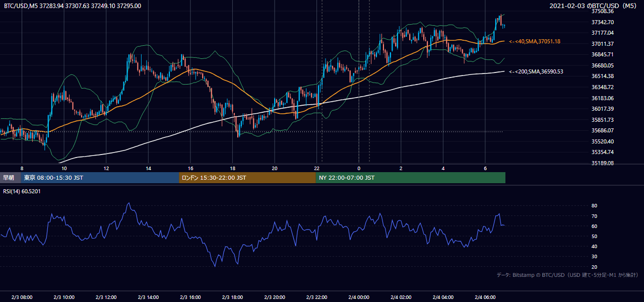The height and width of the screenshot is (302, 644).
Task: Click the ロンドン 15:30-22:00 JST session bar
Action: [x=247, y=178]
